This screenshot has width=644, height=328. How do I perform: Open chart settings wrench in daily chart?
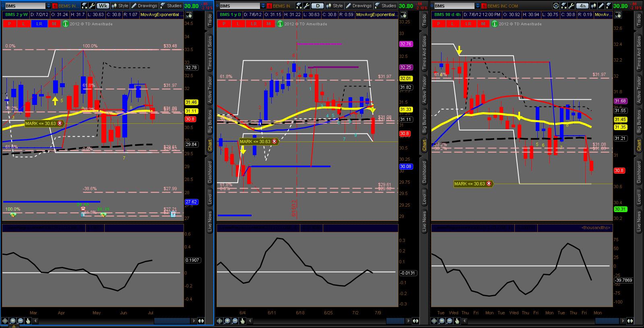tap(307, 6)
